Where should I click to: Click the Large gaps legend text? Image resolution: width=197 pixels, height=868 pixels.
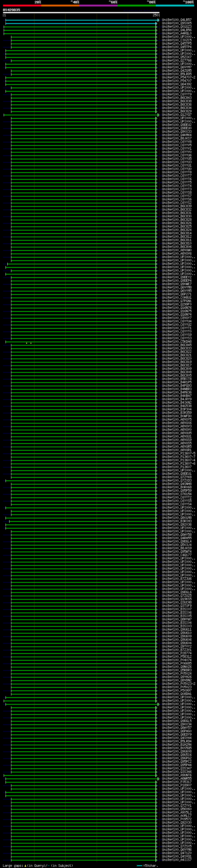pos(38,865)
